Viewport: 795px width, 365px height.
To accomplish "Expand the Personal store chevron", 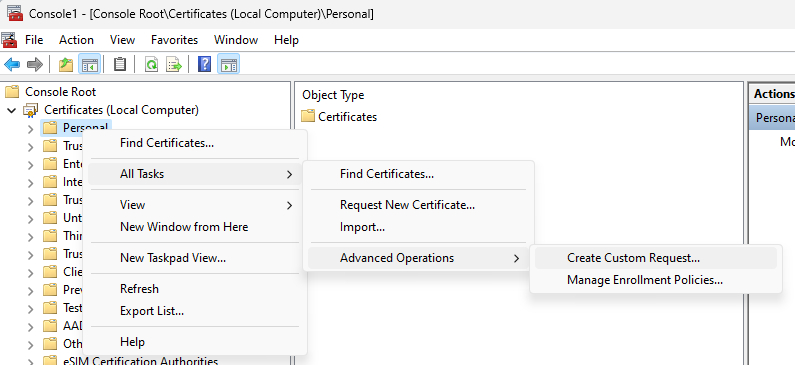I will coord(30,129).
